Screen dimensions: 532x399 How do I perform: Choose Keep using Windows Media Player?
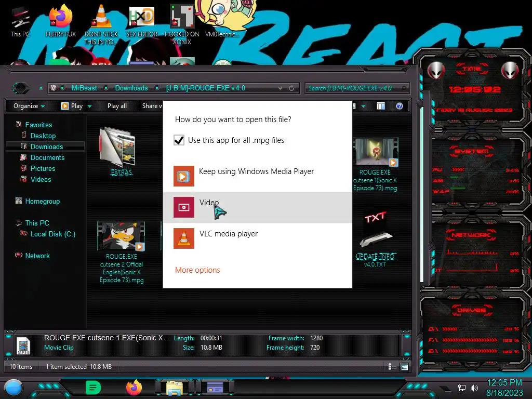pos(258,176)
